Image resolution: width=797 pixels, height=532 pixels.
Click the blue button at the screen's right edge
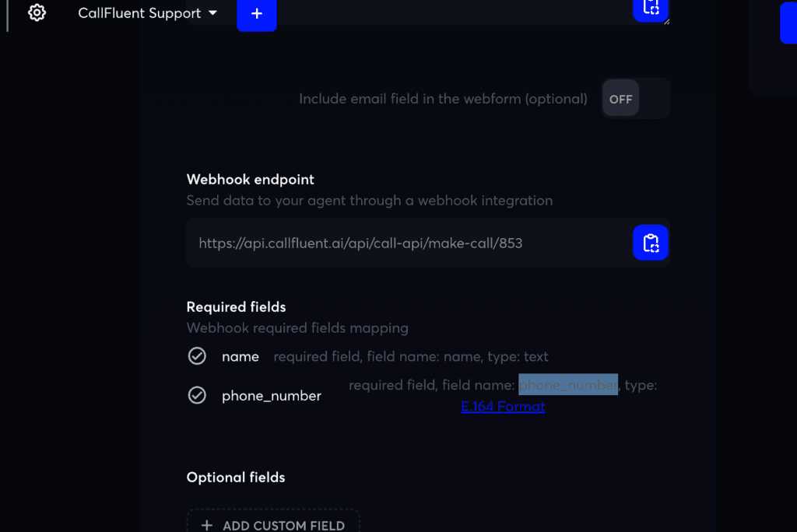(x=788, y=23)
